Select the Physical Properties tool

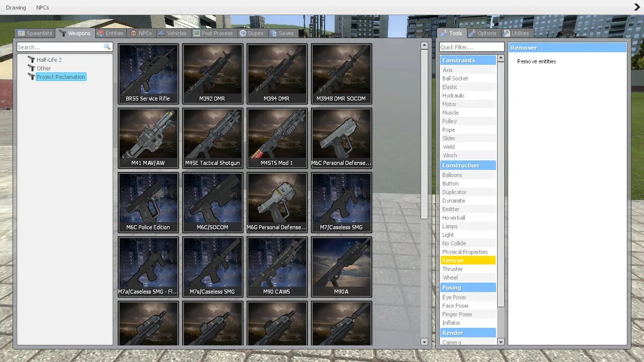pyautogui.click(x=468, y=252)
